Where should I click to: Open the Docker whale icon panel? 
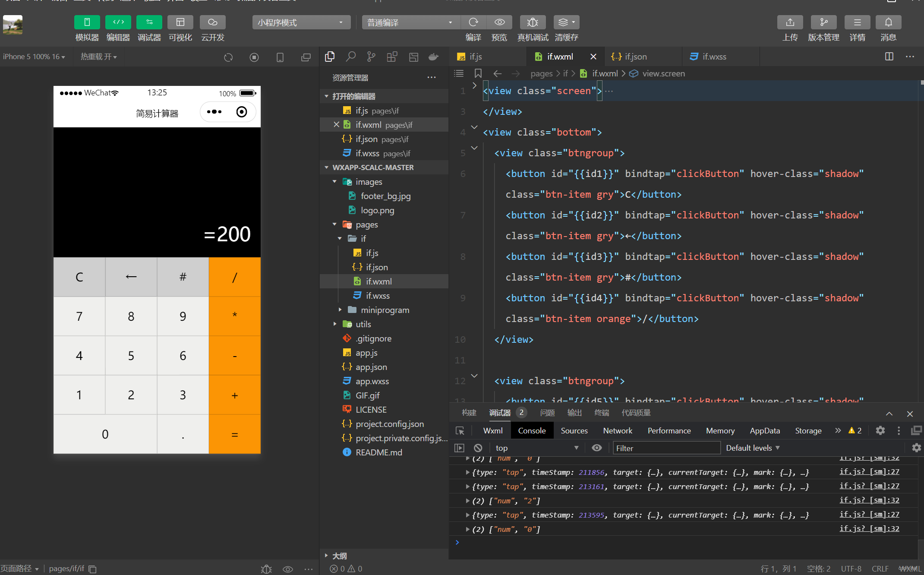(x=433, y=57)
